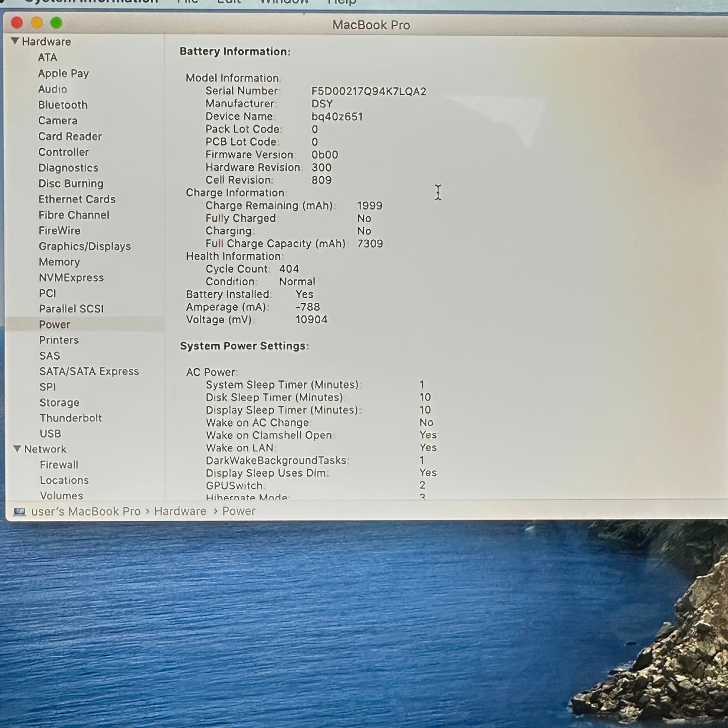Viewport: 728px width, 728px height.
Task: Click the Cycle Count value 404
Action: pyautogui.click(x=289, y=269)
